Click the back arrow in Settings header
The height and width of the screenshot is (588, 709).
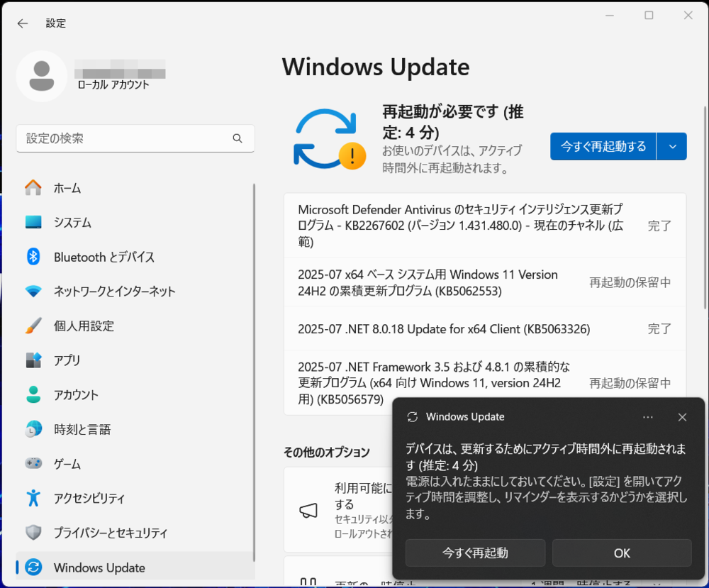[22, 23]
